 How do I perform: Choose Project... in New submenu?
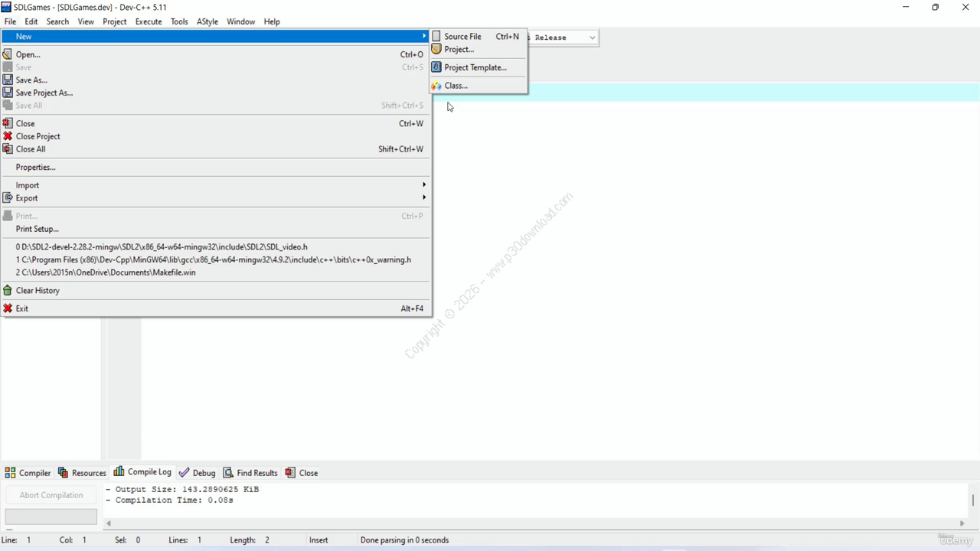point(478,49)
